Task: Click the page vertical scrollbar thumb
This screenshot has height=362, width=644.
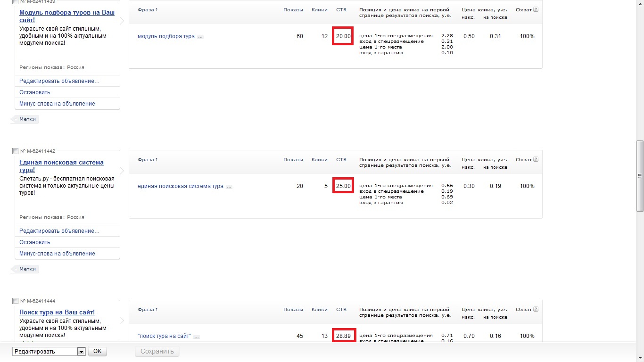Action: 640,175
